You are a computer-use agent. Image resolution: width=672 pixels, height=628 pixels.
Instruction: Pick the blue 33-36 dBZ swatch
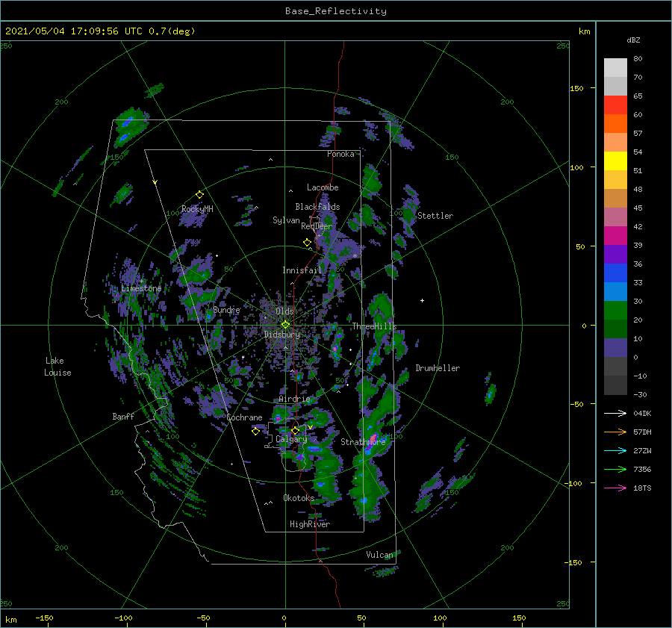pyautogui.click(x=615, y=273)
